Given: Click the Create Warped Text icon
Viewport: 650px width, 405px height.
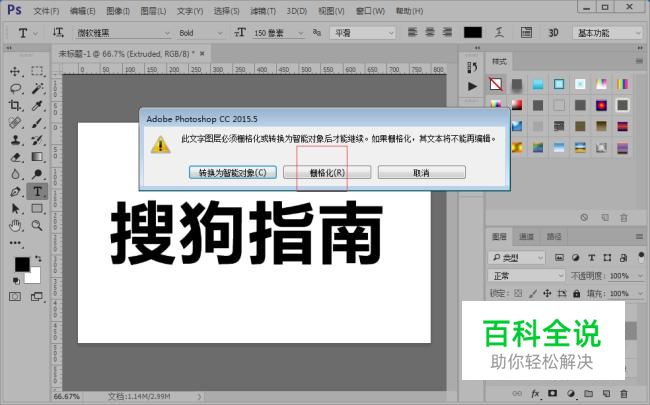Looking at the screenshot, I should pos(500,32).
